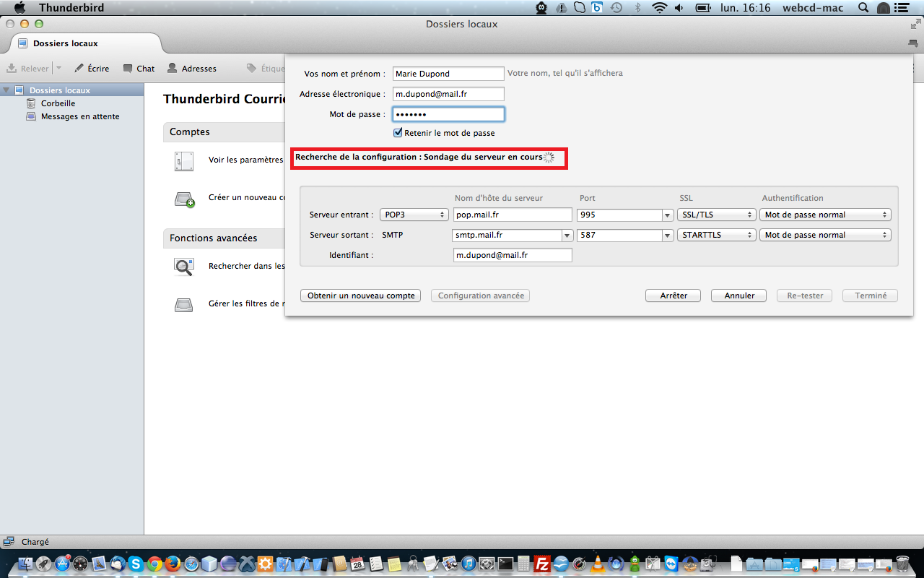Viewport: 924px width, 578px height.
Task: Select Dossiers locaux in folder tree
Action: [60, 90]
